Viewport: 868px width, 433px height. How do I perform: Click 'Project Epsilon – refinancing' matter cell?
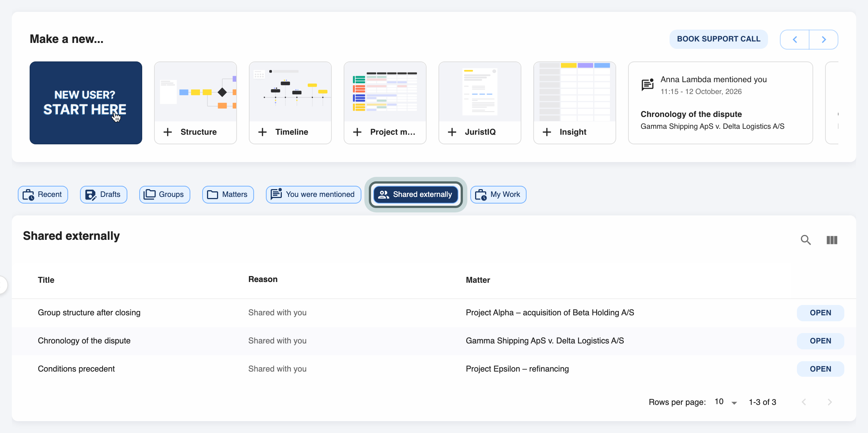517,369
